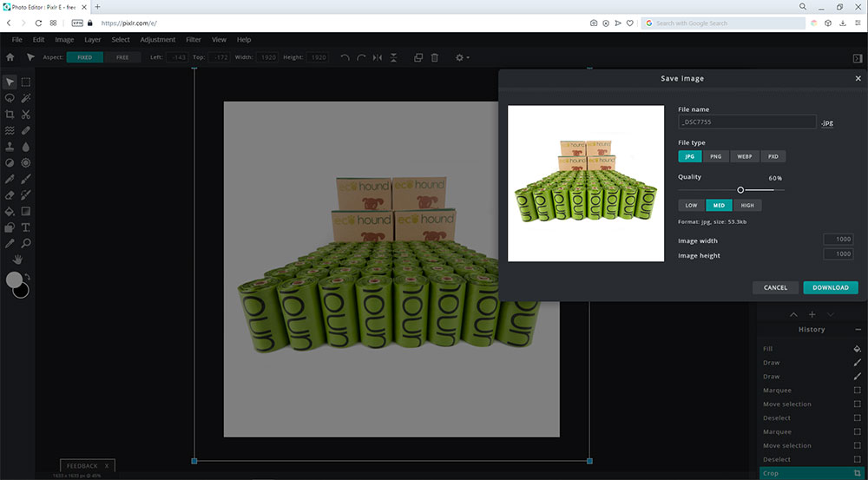Choose PXD file type
Image resolution: width=868 pixels, height=480 pixels.
pyautogui.click(x=773, y=157)
